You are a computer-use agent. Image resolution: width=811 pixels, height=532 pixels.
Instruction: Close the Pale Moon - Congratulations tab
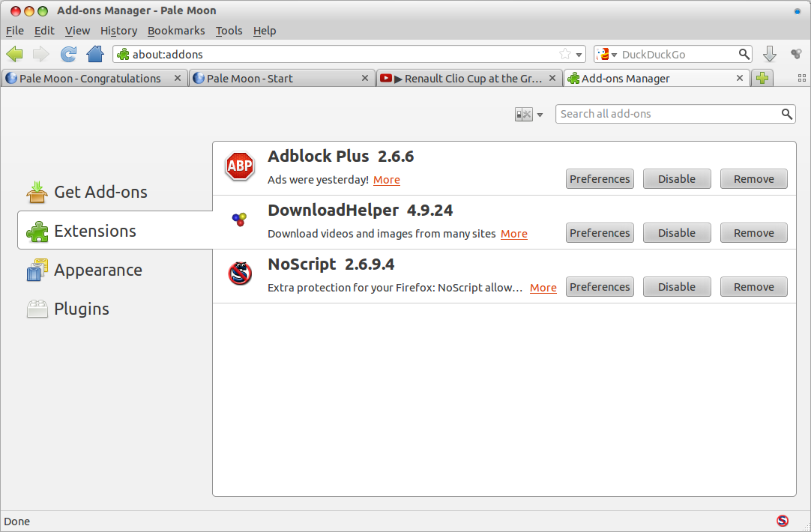(178, 78)
